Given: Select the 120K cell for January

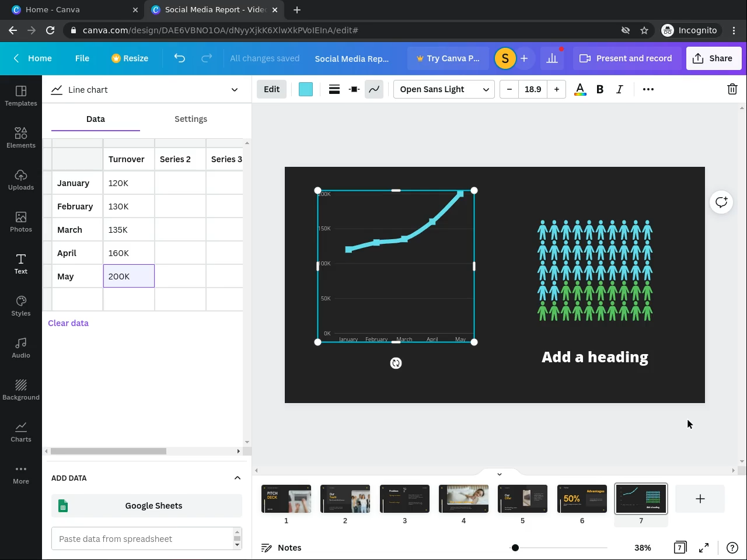Looking at the screenshot, I should 129,183.
